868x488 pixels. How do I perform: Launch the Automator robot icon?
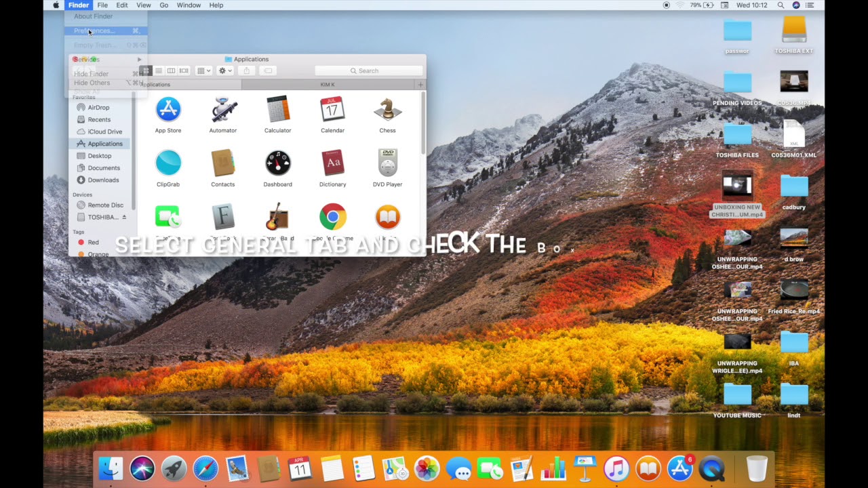tap(222, 109)
